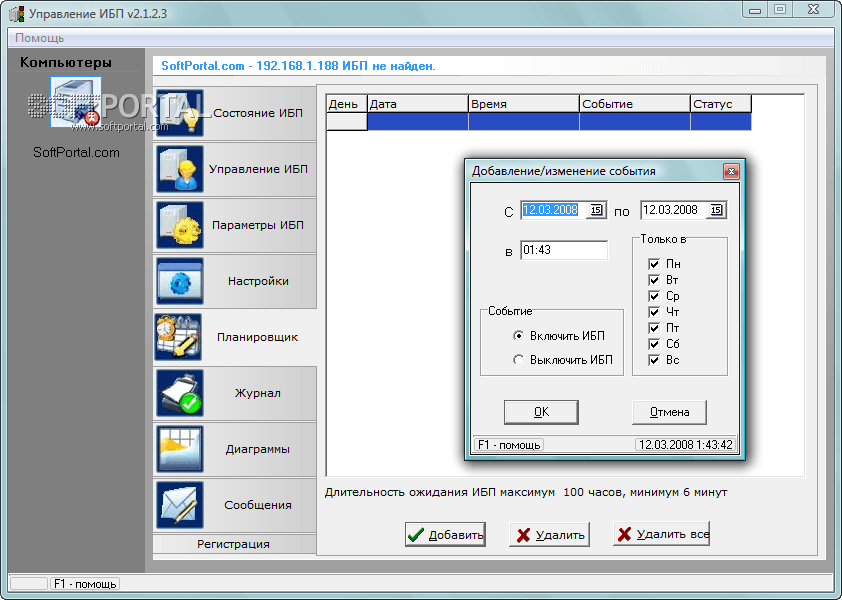The width and height of the screenshot is (842, 600).
Task: Open the Помощь menu
Action: click(39, 38)
